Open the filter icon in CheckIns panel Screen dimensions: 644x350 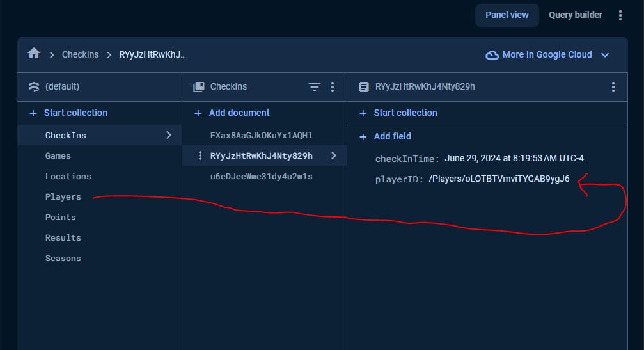[315, 86]
